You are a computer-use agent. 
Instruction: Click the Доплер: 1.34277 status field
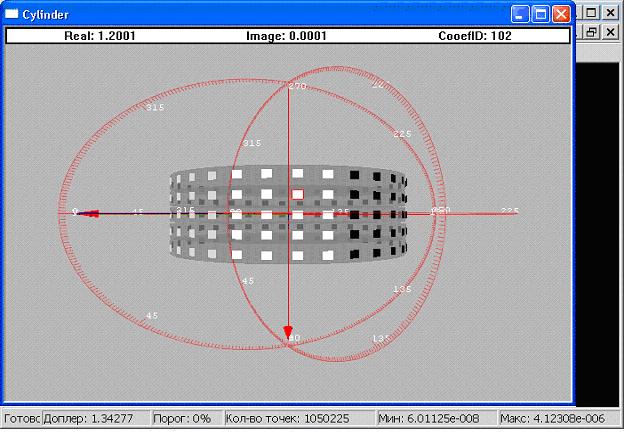click(x=95, y=418)
